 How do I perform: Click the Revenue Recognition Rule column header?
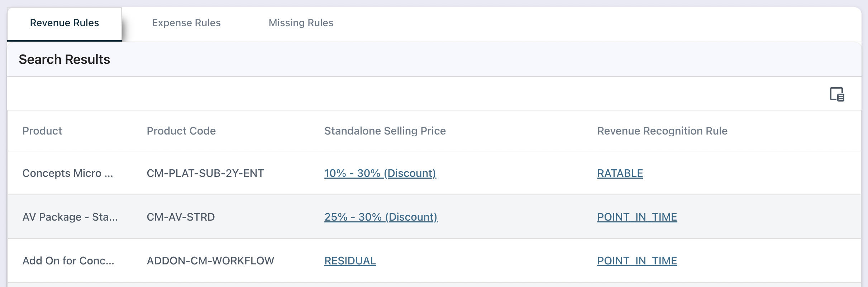662,131
